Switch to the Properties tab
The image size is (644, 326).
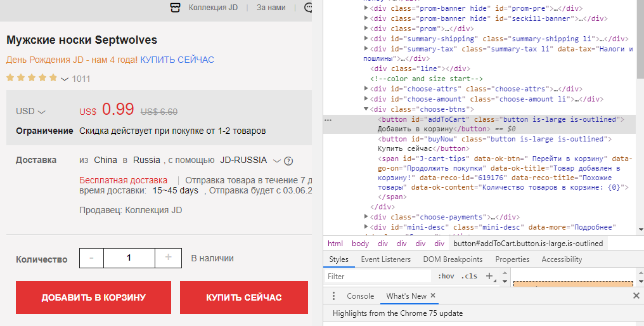(512, 259)
